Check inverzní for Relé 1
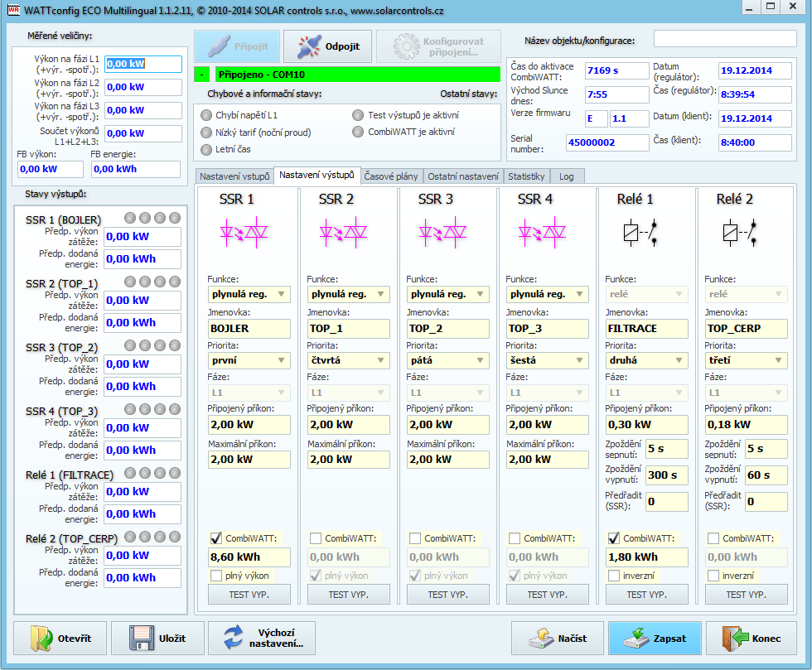Screen dimensions: 812x670 pyautogui.click(x=614, y=576)
